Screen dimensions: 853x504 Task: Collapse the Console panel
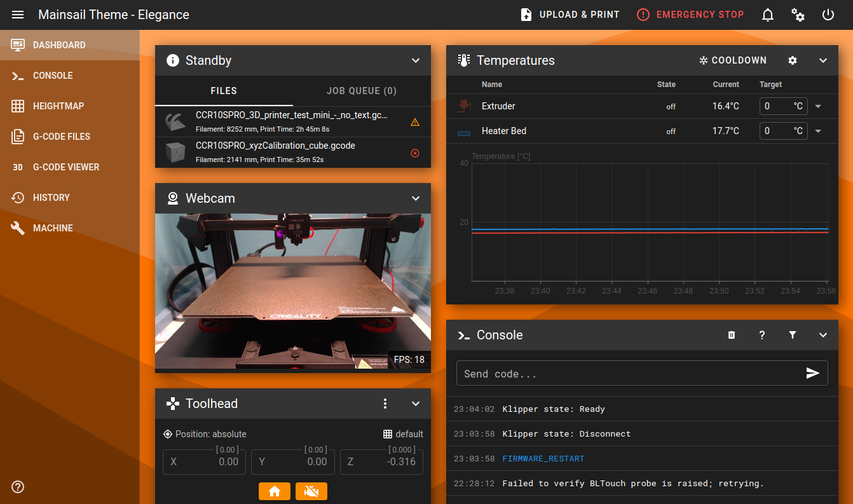823,335
